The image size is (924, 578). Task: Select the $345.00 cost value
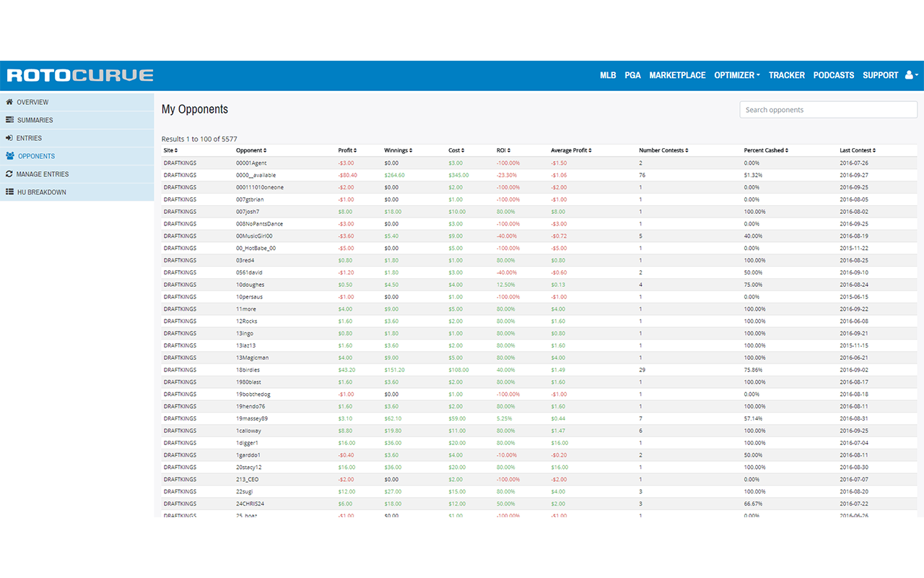point(458,176)
